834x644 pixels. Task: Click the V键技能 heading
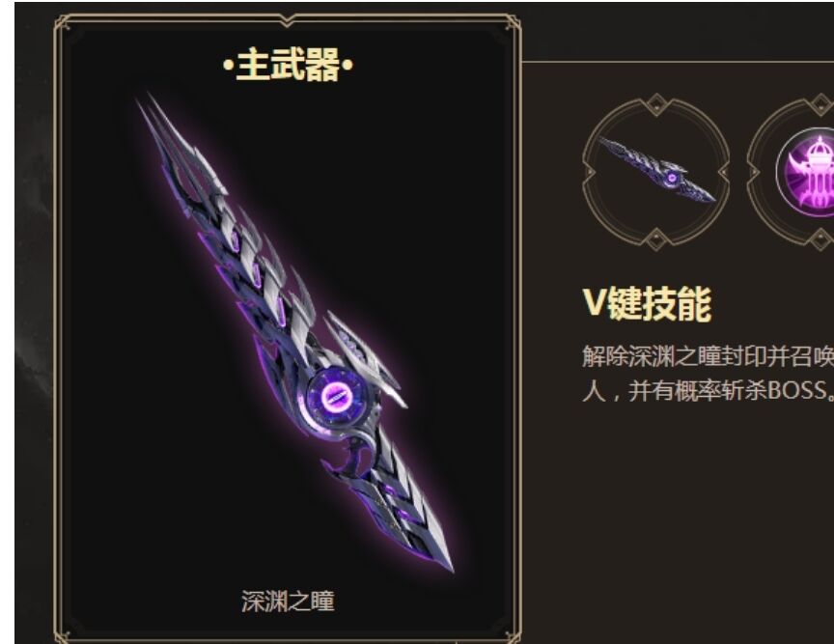[x=648, y=303]
